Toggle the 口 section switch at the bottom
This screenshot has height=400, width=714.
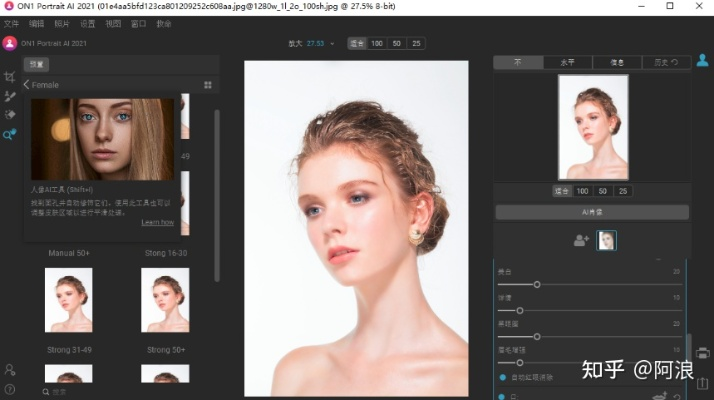pyautogui.click(x=502, y=397)
